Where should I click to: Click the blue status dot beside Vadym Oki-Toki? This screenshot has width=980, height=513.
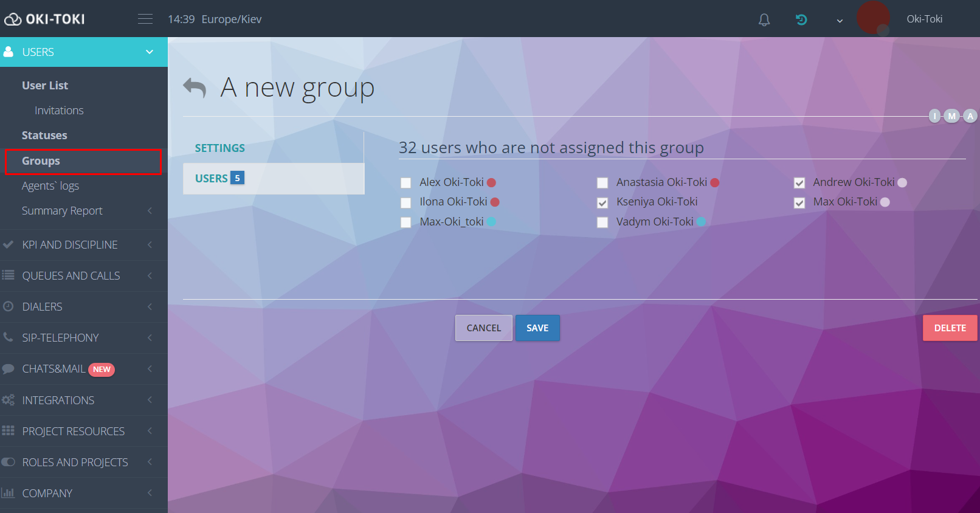(x=701, y=222)
